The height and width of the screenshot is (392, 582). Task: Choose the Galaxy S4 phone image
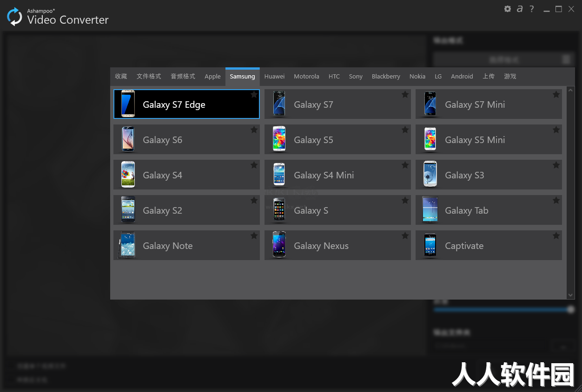[x=128, y=175]
